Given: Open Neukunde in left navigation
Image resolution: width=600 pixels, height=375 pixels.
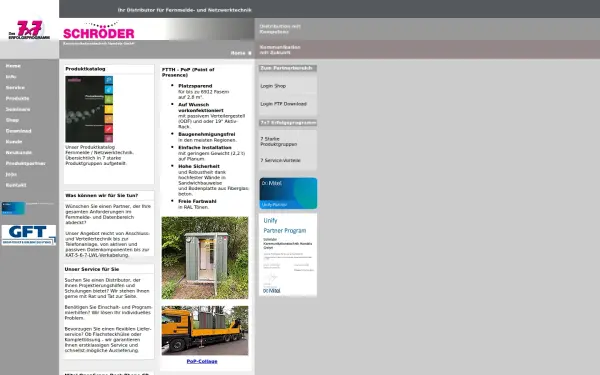Looking at the screenshot, I should click(x=19, y=153).
